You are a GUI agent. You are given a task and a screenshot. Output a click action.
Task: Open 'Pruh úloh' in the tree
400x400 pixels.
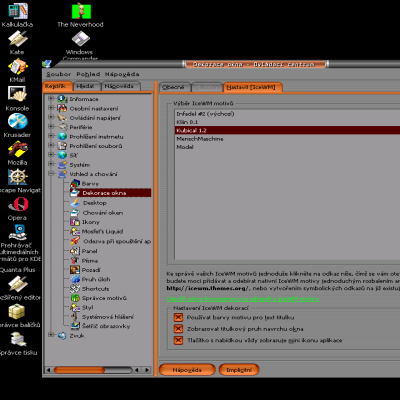tap(96, 279)
